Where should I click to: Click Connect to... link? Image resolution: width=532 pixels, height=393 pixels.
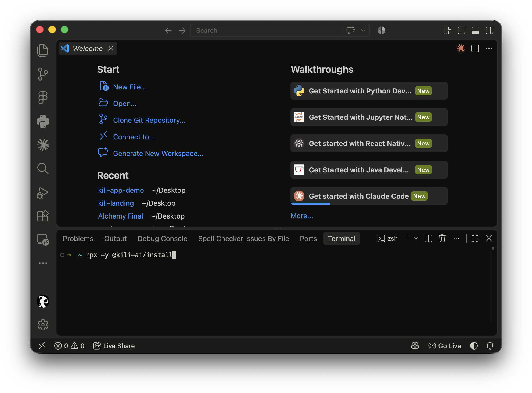pyautogui.click(x=134, y=137)
